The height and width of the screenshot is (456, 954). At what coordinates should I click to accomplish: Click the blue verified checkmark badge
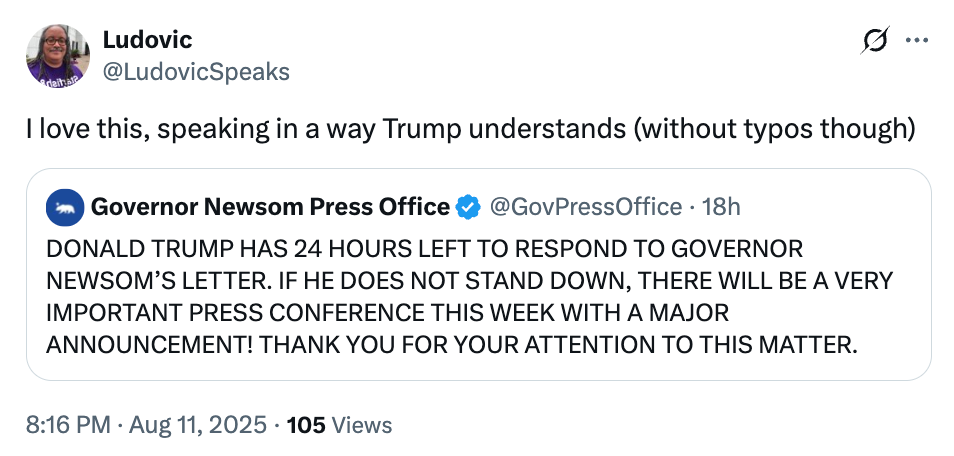[x=467, y=207]
